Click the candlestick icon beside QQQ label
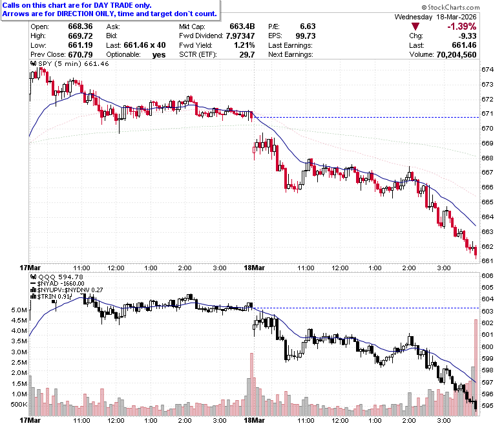 [x=34, y=277]
